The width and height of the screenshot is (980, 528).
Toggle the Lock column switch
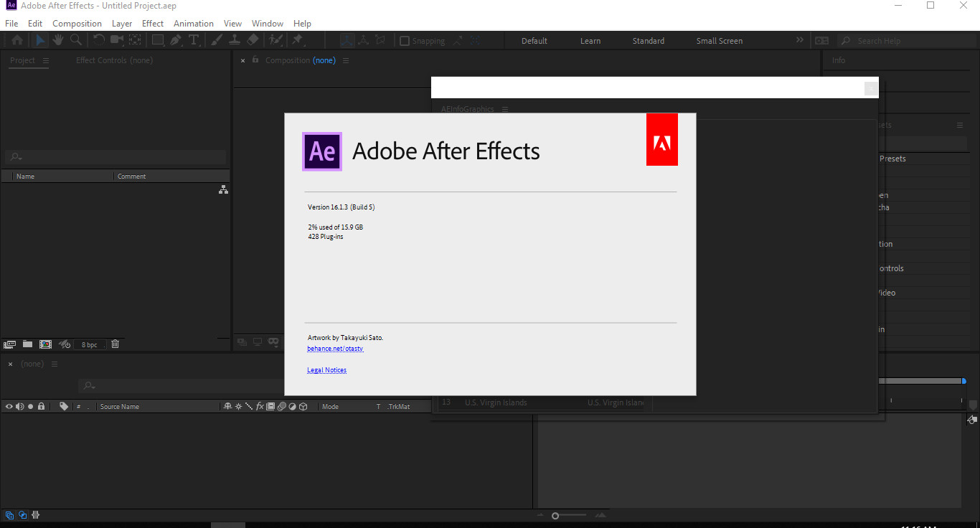(x=41, y=407)
